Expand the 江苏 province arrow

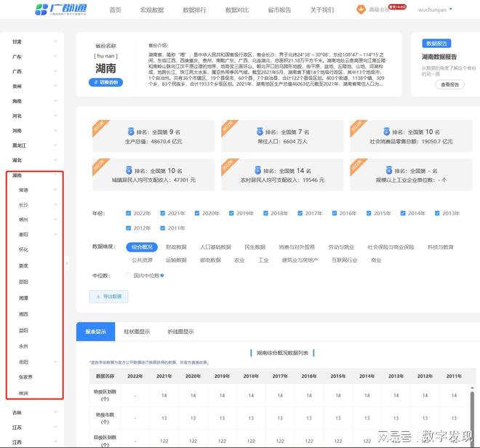tap(55, 427)
